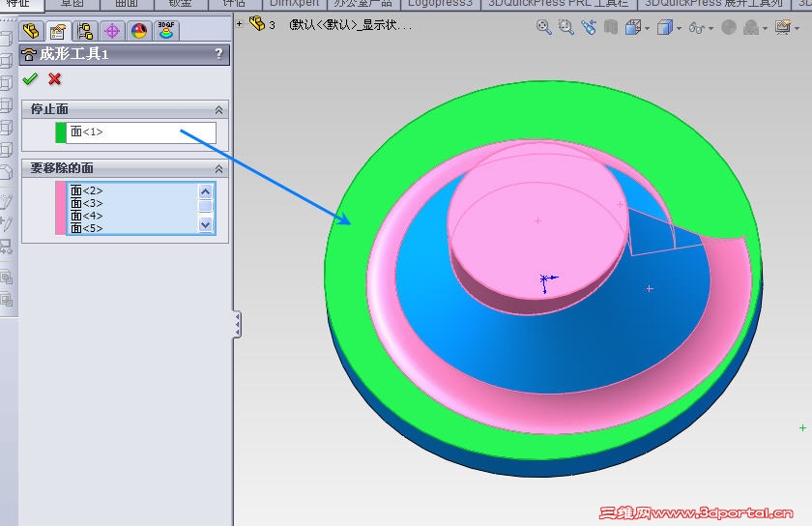Toggle the Section View icon
The image size is (812, 526).
coord(611,27)
